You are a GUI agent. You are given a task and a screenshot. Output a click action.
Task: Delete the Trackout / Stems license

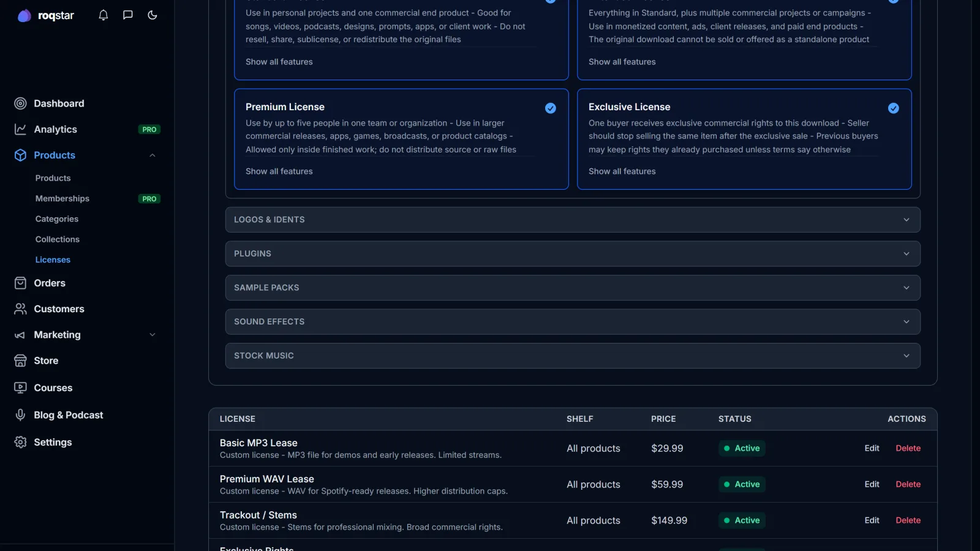tap(908, 520)
